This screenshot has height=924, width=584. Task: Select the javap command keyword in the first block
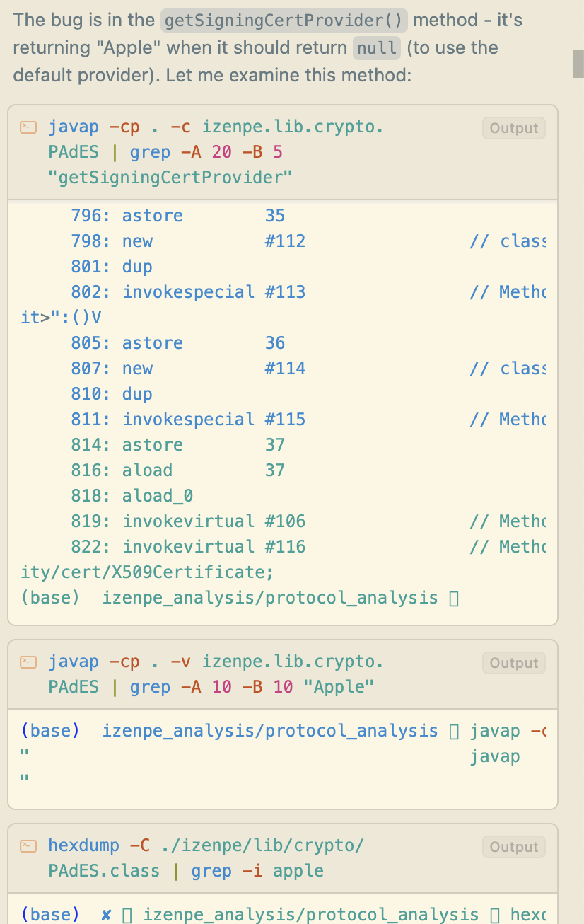[74, 126]
